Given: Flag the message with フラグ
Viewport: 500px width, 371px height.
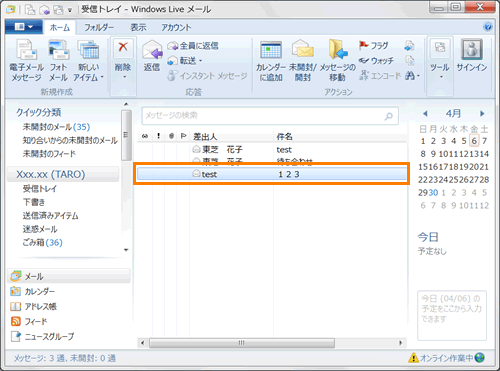Looking at the screenshot, I should tap(374, 46).
